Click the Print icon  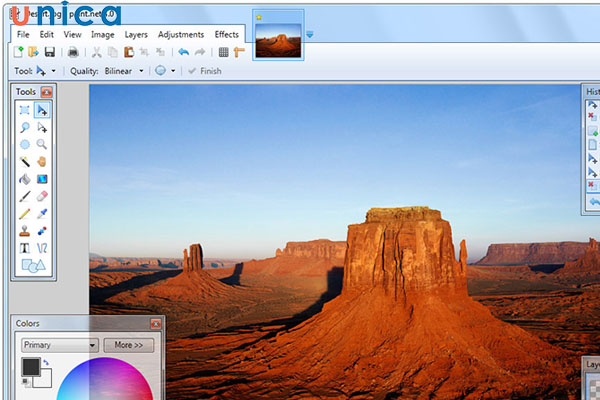pos(73,52)
